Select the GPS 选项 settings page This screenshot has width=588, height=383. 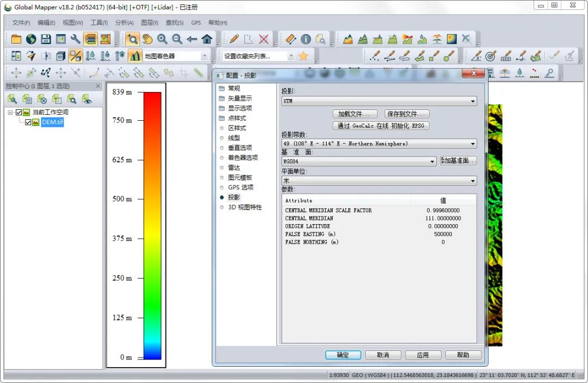coord(241,187)
